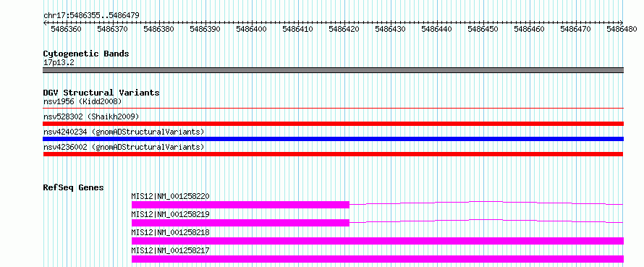Image resolution: width=644 pixels, height=267 pixels.
Task: Select the red nsv528302 variant bar
Action: (333, 124)
